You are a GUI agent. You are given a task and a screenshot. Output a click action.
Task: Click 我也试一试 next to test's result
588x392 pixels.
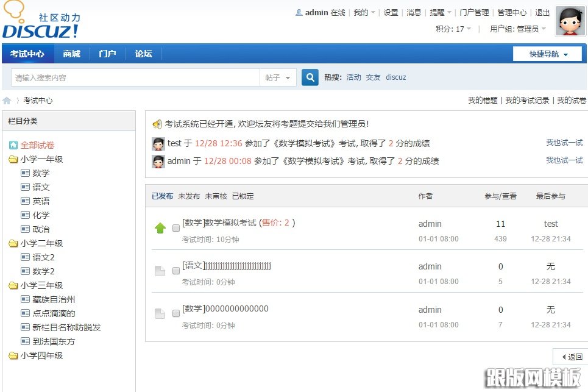(x=564, y=143)
